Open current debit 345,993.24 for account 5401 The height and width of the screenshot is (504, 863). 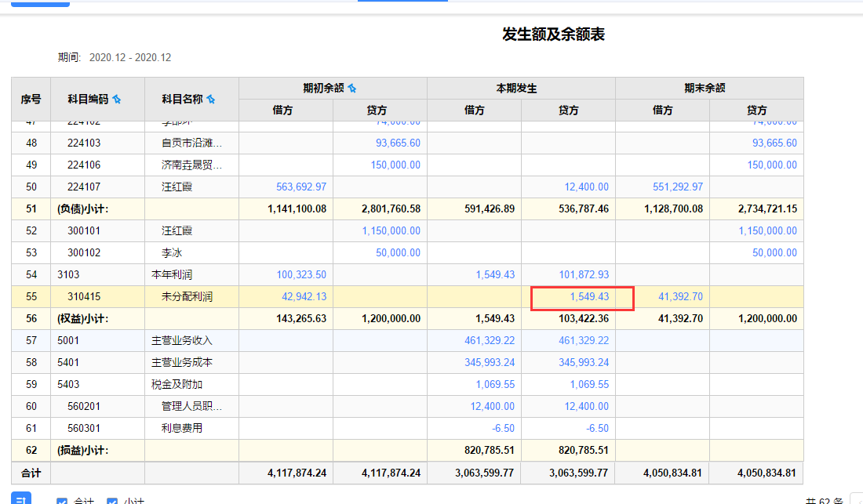click(490, 363)
